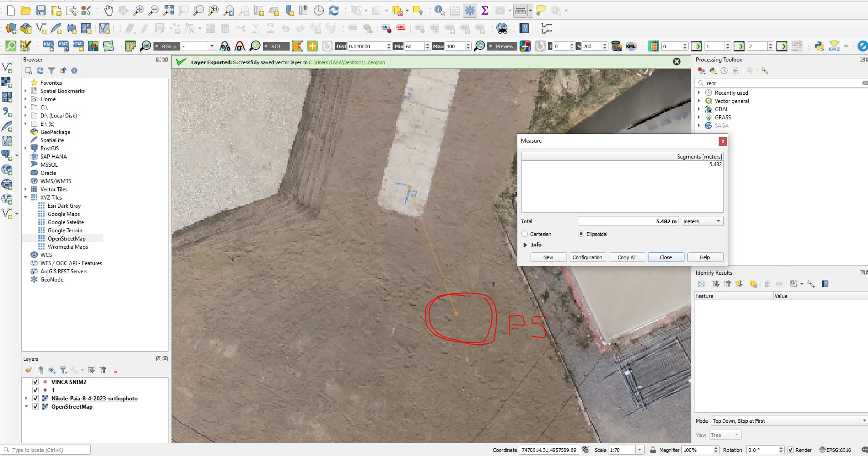The height and width of the screenshot is (456, 868).
Task: Save the current project
Action: tap(41, 10)
